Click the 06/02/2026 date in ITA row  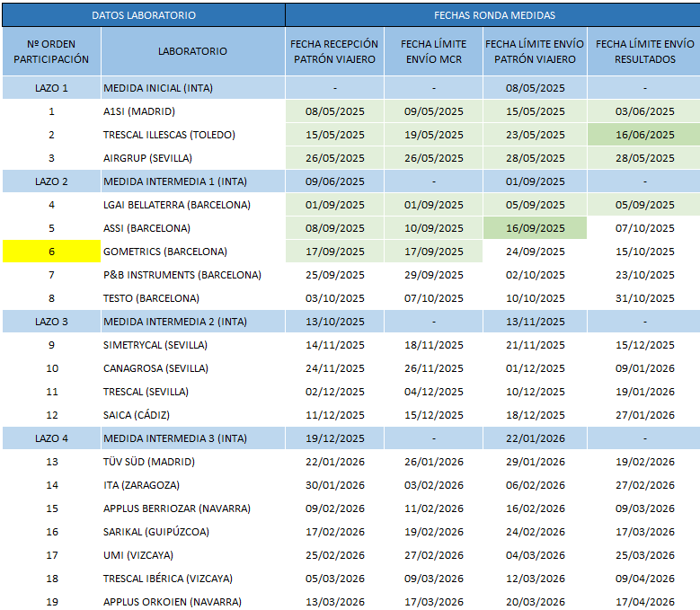pos(535,485)
